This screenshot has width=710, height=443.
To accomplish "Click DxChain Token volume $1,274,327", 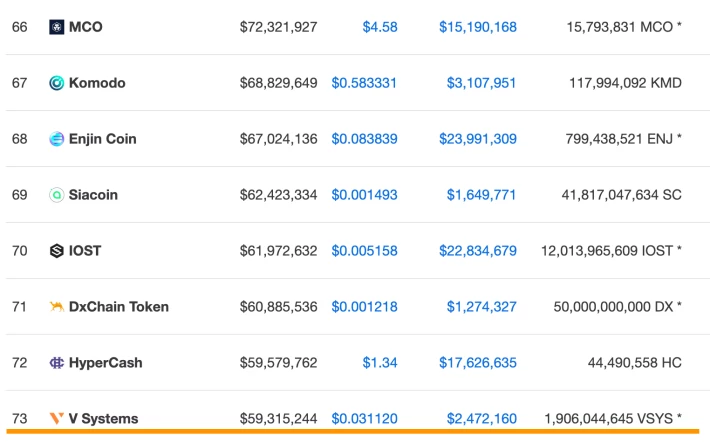I will point(481,307).
